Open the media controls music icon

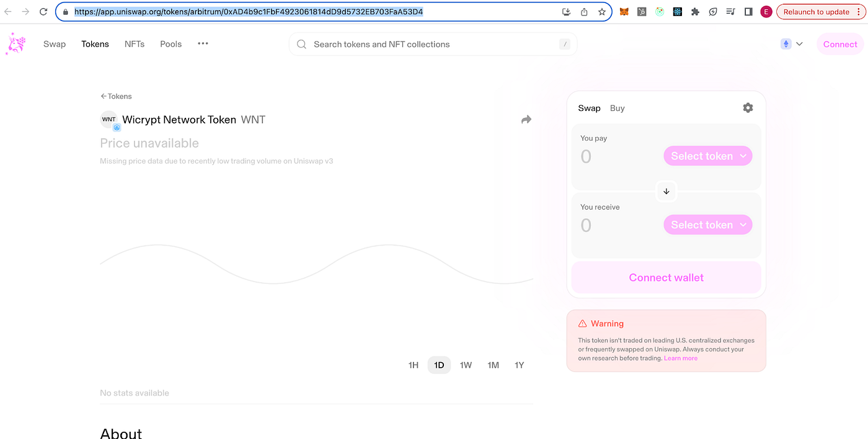730,12
